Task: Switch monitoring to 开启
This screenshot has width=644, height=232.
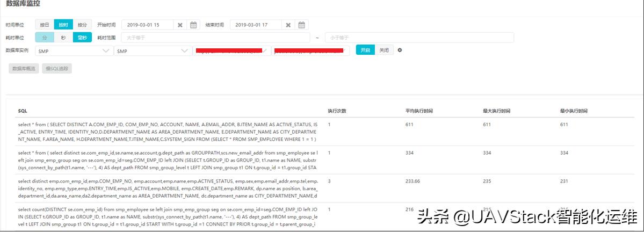Action: pos(365,50)
